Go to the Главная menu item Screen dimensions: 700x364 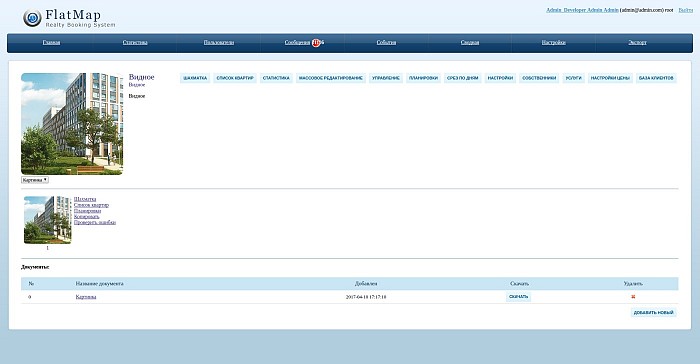(x=51, y=42)
